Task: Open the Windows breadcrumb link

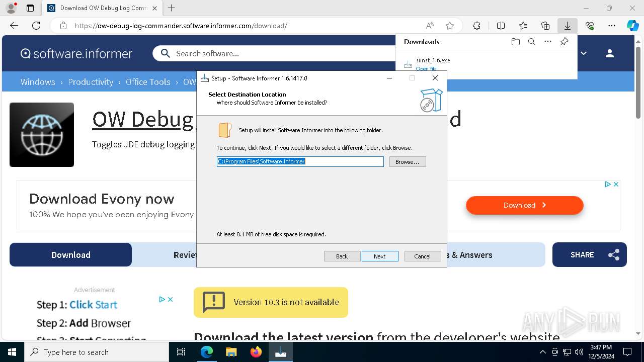Action: (38, 81)
